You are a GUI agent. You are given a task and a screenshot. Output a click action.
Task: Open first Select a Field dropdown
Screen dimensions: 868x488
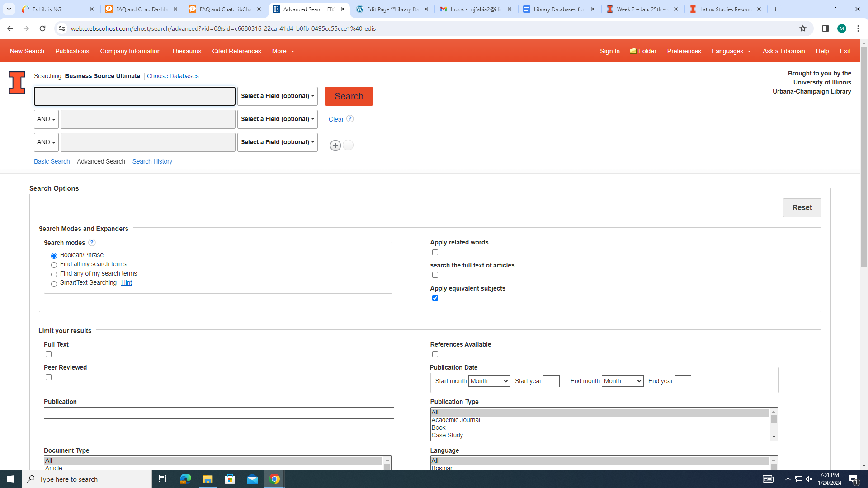coord(277,96)
